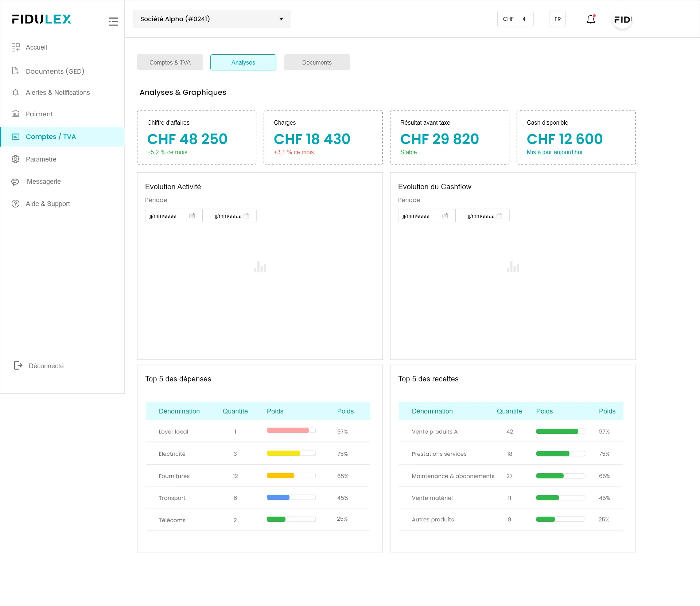Image resolution: width=700 pixels, height=606 pixels.
Task: Click the notification bell icon
Action: coord(591,19)
